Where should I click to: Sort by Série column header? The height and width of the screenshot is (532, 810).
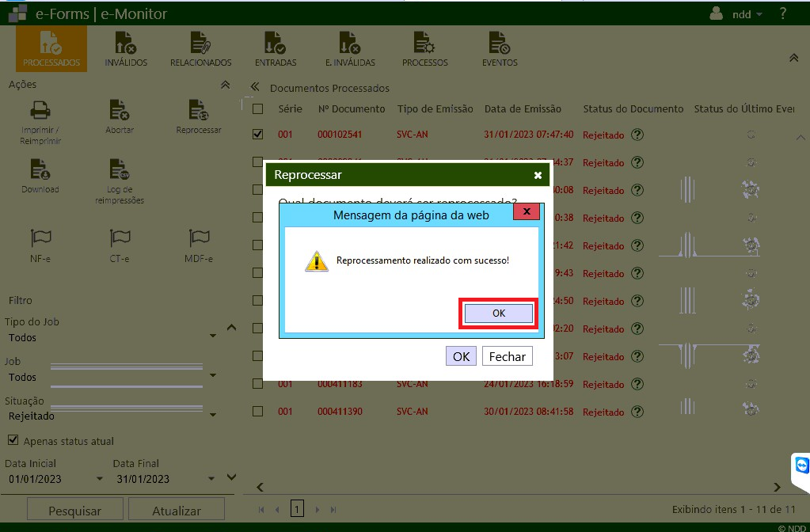pyautogui.click(x=290, y=109)
